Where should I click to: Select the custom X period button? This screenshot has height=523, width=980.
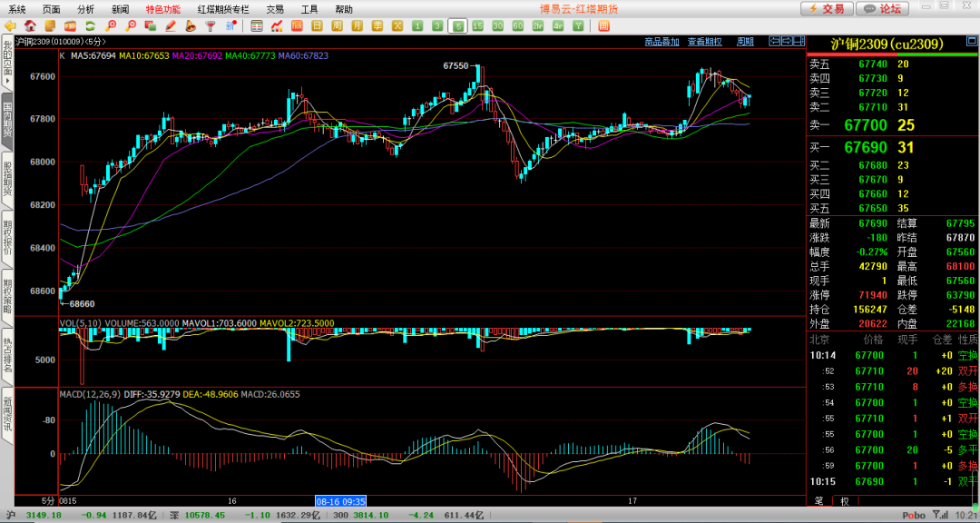(x=397, y=26)
